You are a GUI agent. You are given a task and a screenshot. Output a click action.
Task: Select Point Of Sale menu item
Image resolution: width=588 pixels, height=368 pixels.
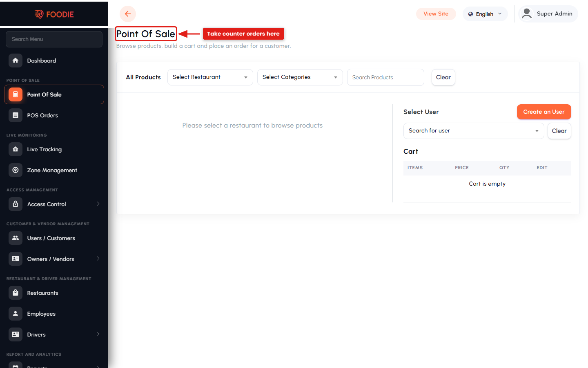[x=54, y=94]
